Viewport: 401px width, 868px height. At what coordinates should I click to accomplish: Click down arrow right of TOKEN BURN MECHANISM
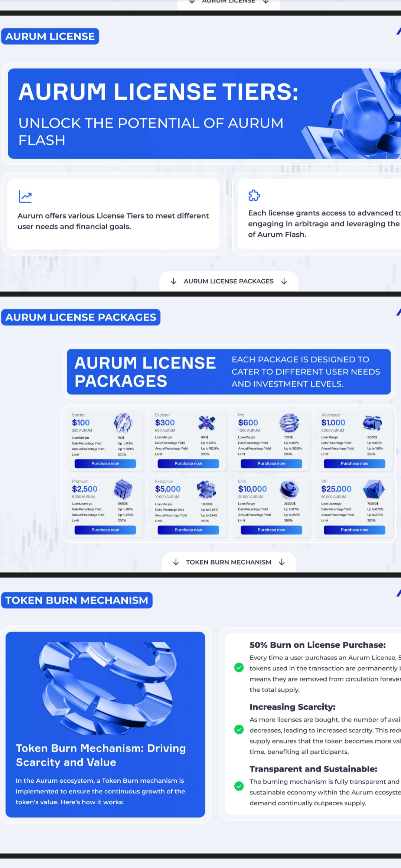click(282, 562)
